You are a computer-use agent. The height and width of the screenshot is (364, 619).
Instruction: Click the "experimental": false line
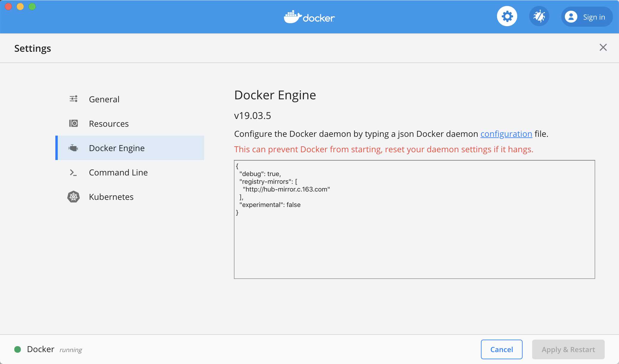point(270,205)
